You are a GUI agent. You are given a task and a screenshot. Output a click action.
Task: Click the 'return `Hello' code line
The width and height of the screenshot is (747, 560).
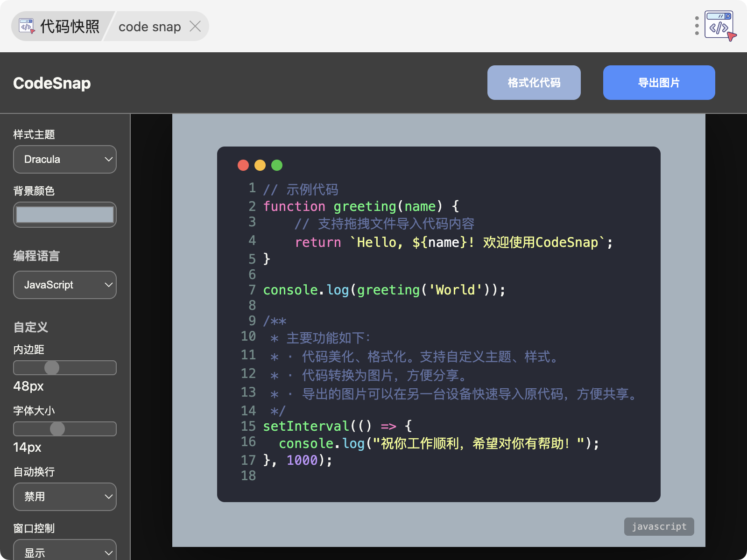(x=453, y=242)
